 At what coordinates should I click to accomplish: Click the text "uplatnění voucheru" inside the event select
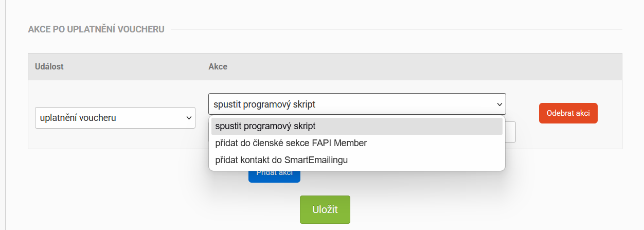point(78,118)
